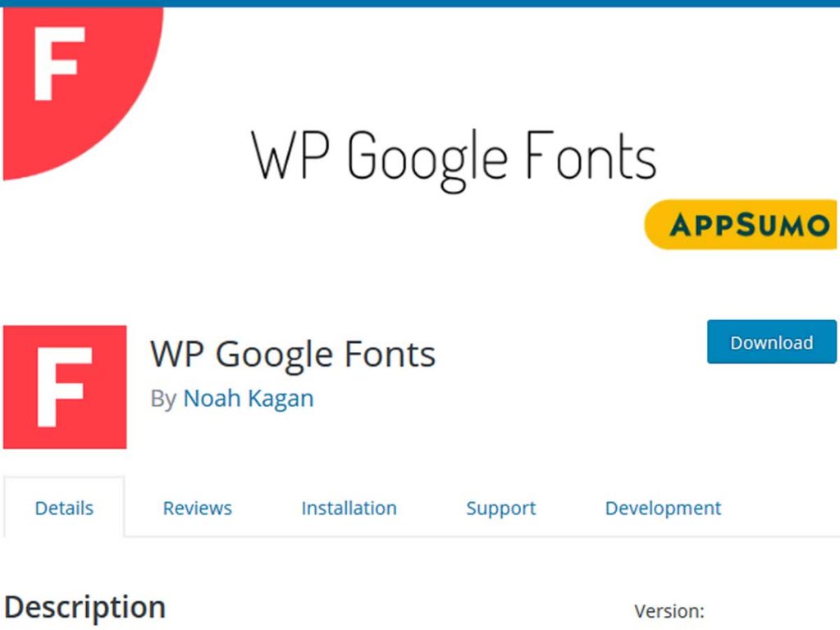Switch to the Reviews tab
Viewport: 840px width, 630px height.
(197, 508)
